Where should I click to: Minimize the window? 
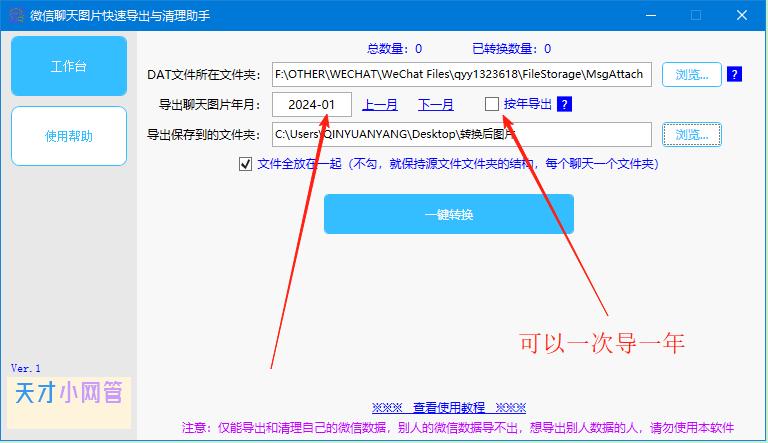tap(650, 15)
